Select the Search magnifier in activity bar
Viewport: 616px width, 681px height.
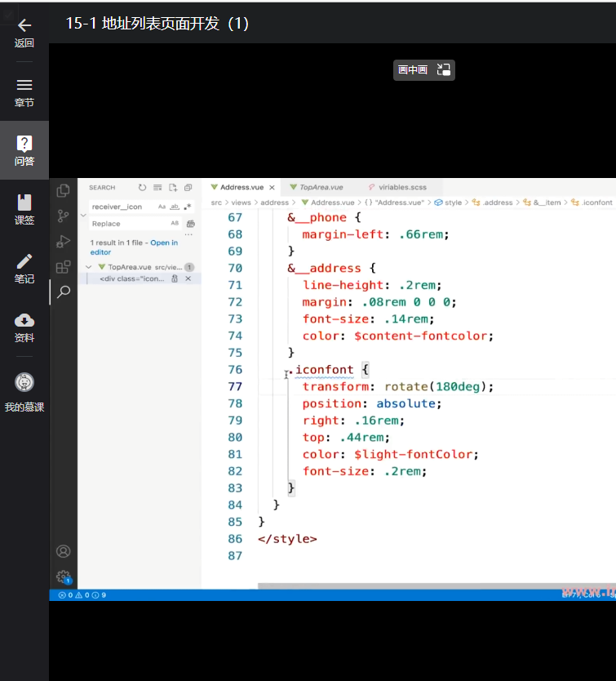coord(64,292)
